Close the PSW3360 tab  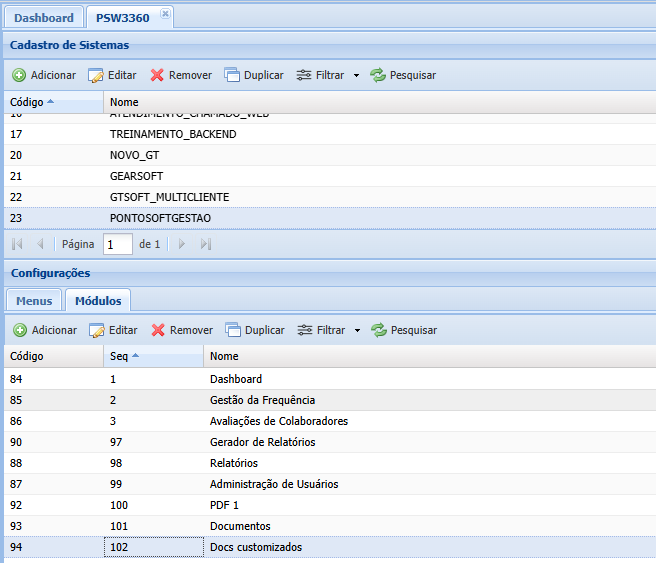[165, 13]
